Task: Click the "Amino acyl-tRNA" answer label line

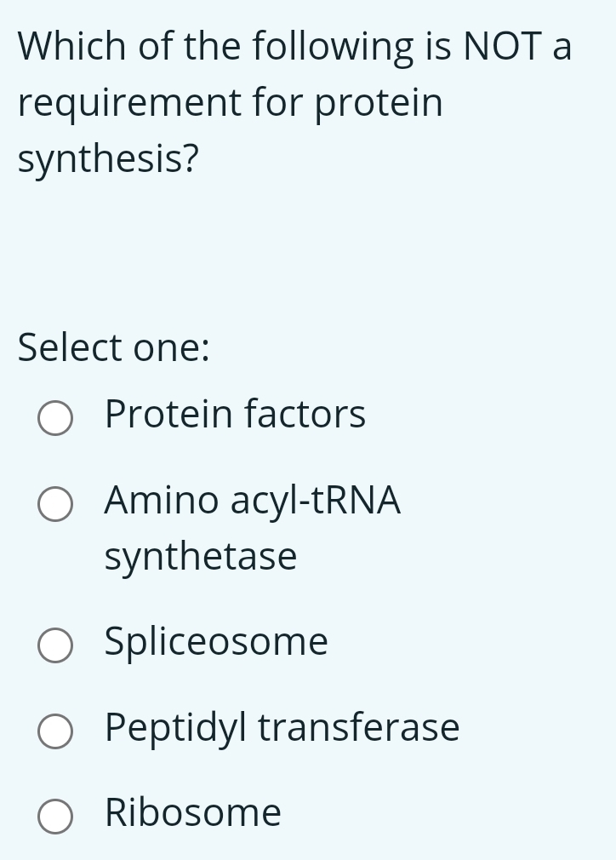Action: coord(252,501)
